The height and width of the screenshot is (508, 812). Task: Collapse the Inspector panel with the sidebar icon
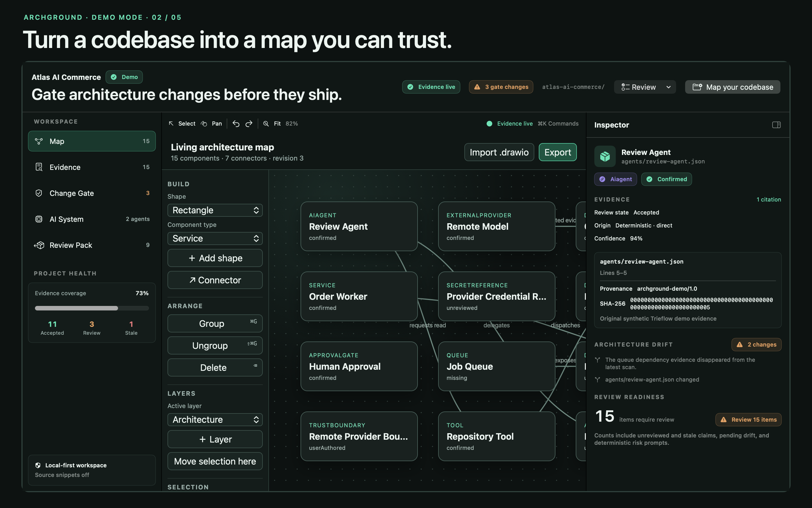click(776, 125)
